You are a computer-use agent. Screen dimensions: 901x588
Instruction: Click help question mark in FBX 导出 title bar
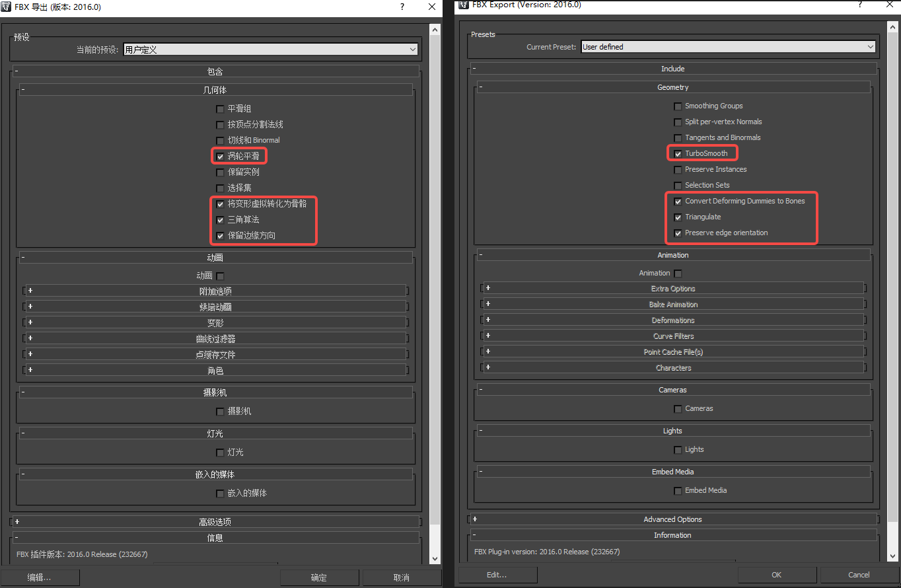pyautogui.click(x=402, y=7)
